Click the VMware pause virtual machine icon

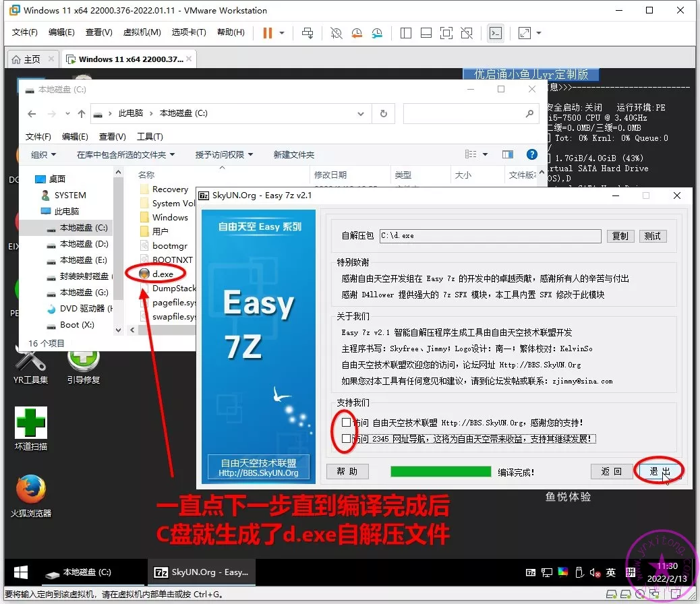[268, 33]
